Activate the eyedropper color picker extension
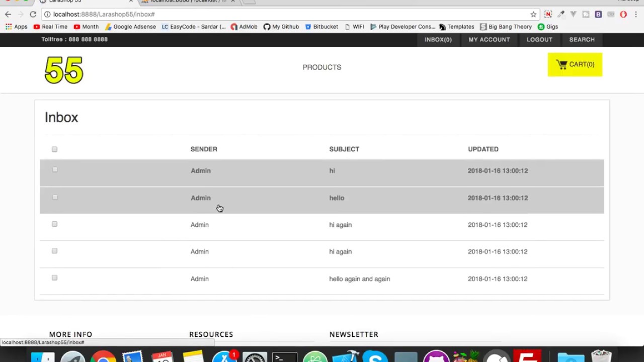 pos(560,14)
